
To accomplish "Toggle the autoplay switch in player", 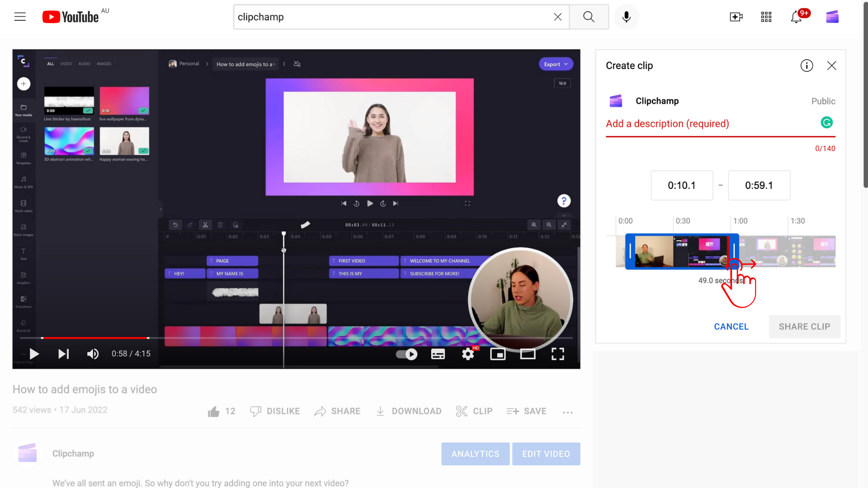I will [x=406, y=354].
